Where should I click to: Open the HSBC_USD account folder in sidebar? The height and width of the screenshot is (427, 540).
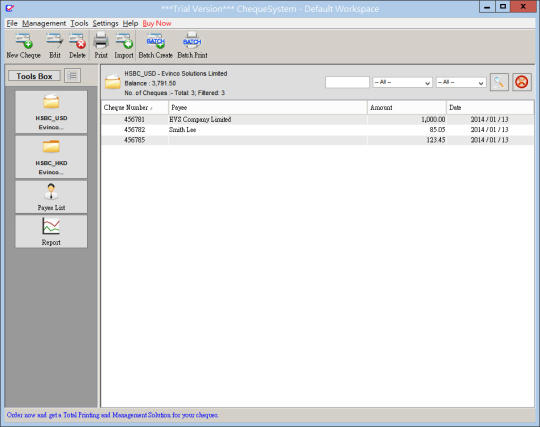coord(51,112)
